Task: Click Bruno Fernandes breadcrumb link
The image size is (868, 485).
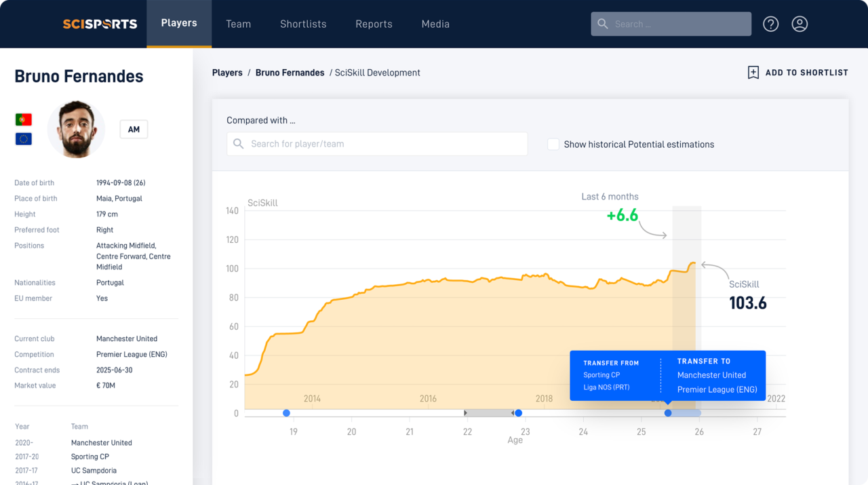Action: point(290,73)
